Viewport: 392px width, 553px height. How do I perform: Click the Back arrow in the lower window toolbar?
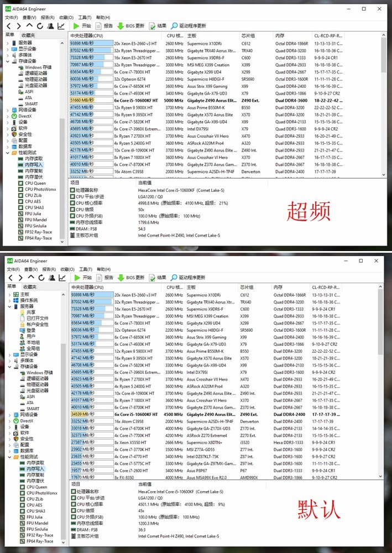click(x=10, y=278)
